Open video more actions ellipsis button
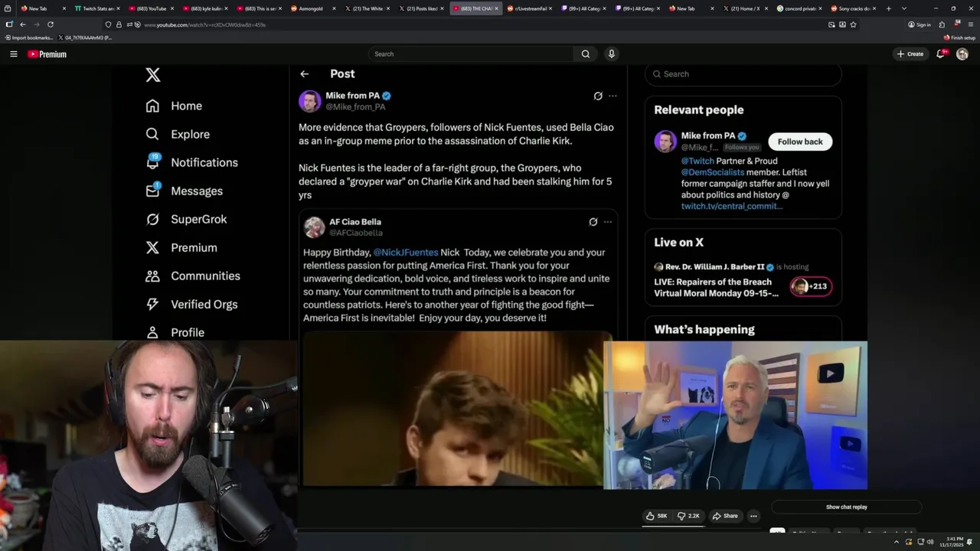 click(x=753, y=516)
